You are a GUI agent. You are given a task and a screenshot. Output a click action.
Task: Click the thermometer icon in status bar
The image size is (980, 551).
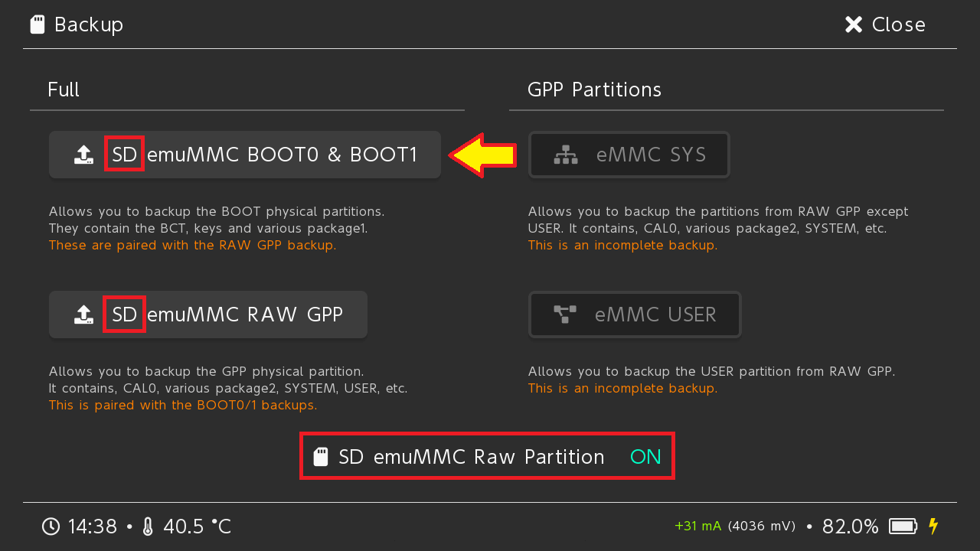pos(148,527)
